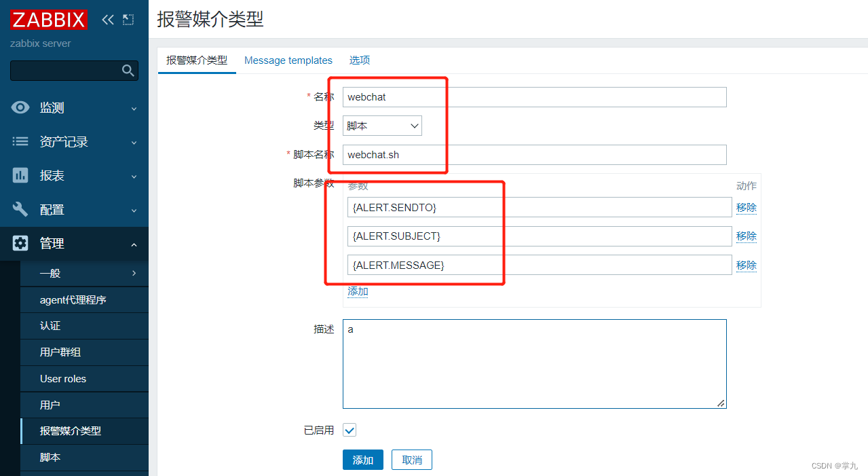Click the Zabbix logo
868x476 pixels.
pos(49,20)
